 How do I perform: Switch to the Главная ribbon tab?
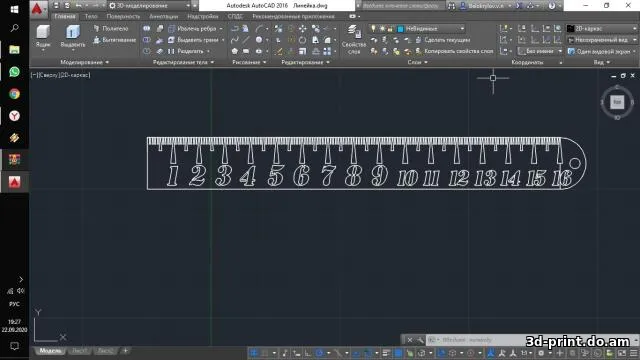(65, 16)
